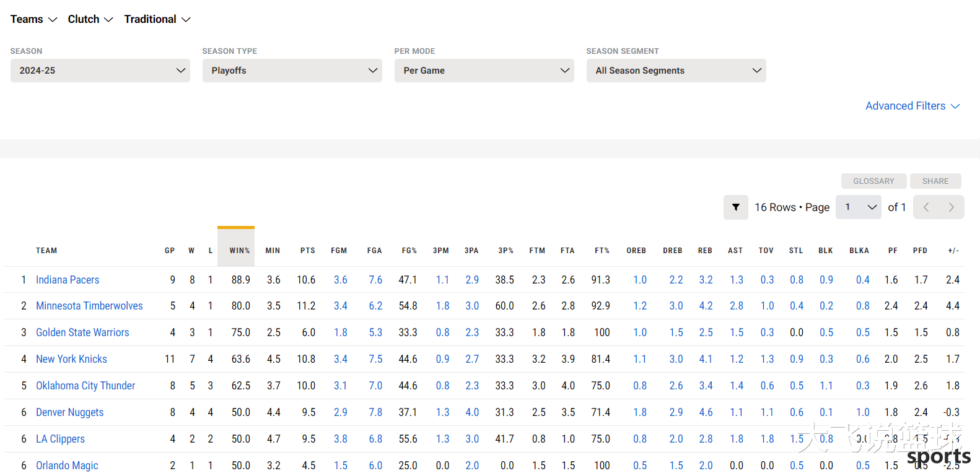Open the Oklahoma City Thunder link
980x476 pixels.
click(x=85, y=386)
